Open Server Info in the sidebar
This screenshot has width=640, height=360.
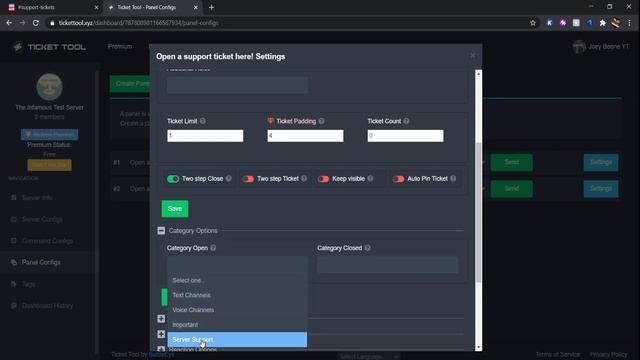[x=37, y=198]
